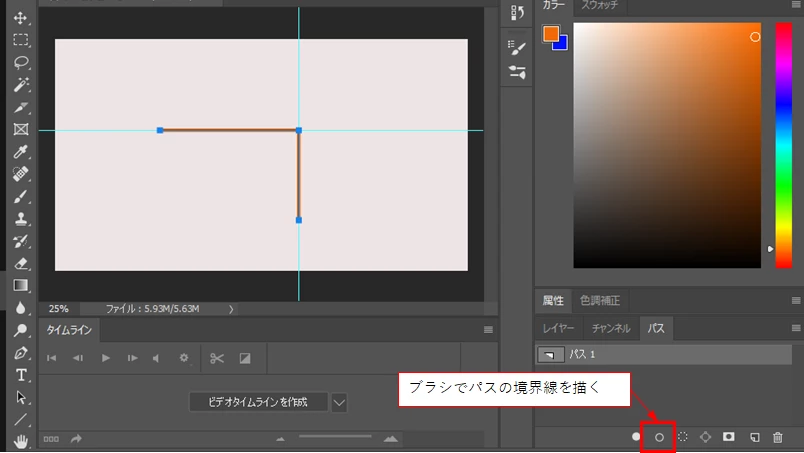This screenshot has height=453, width=804.
Task: Open the History panel icon
Action: click(517, 12)
